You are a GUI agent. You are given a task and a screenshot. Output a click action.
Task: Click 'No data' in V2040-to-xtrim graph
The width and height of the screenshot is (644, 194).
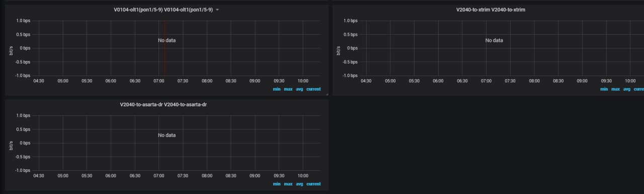(x=494, y=40)
